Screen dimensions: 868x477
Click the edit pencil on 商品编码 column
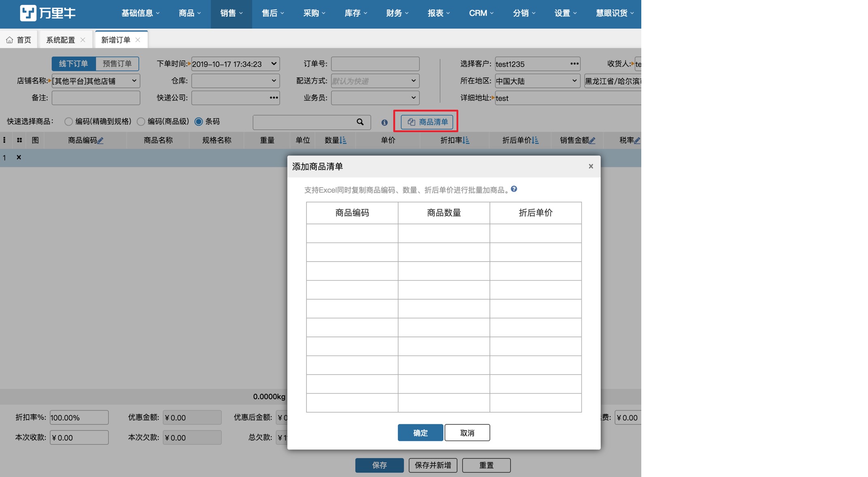(100, 141)
